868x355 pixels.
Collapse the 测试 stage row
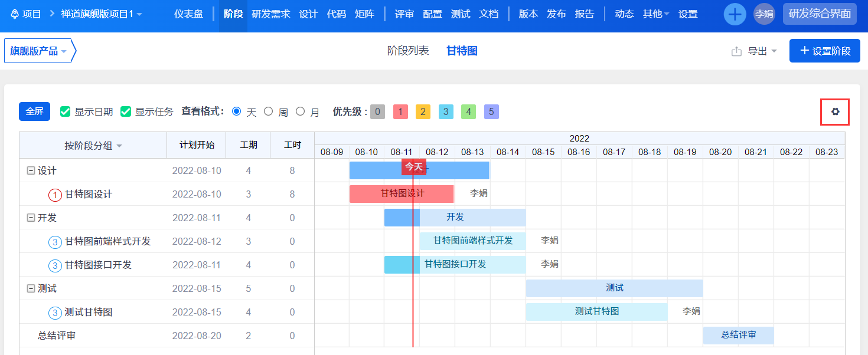pyautogui.click(x=31, y=288)
